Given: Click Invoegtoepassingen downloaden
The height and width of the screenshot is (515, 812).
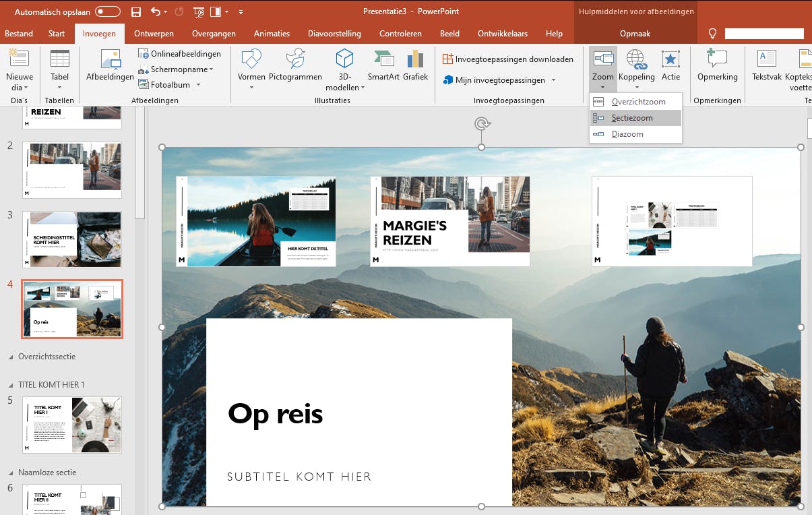Looking at the screenshot, I should [507, 59].
